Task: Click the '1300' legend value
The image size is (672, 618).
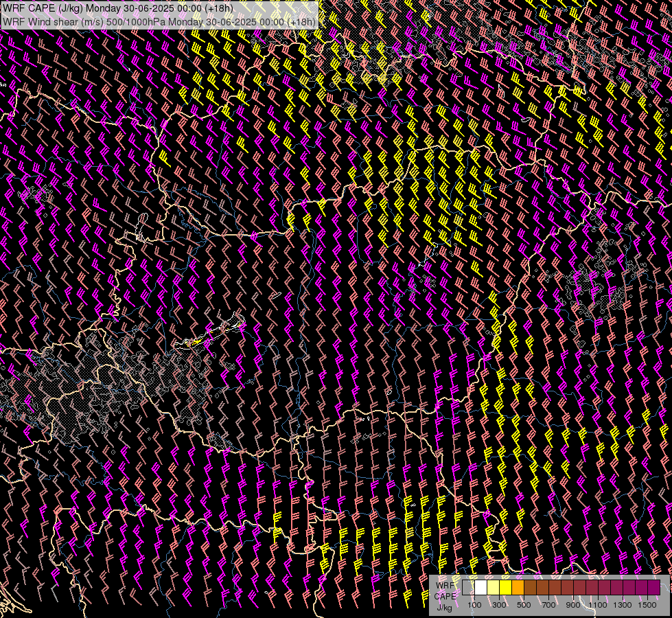Action: (623, 605)
